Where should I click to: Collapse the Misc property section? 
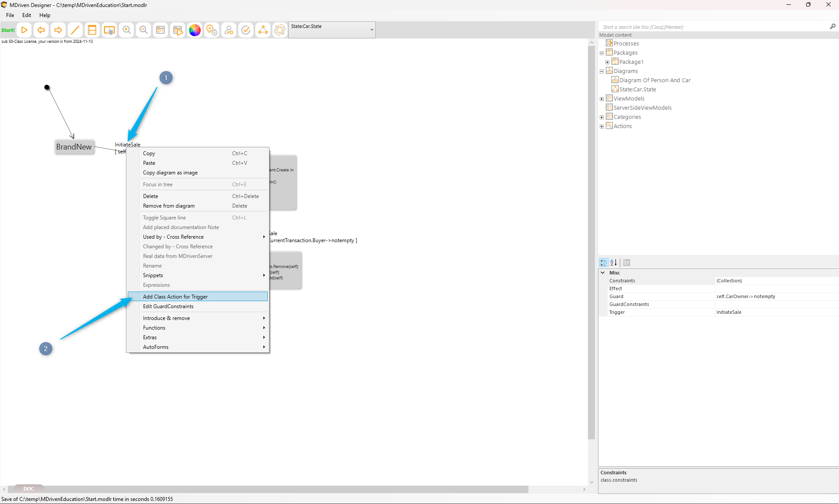603,273
